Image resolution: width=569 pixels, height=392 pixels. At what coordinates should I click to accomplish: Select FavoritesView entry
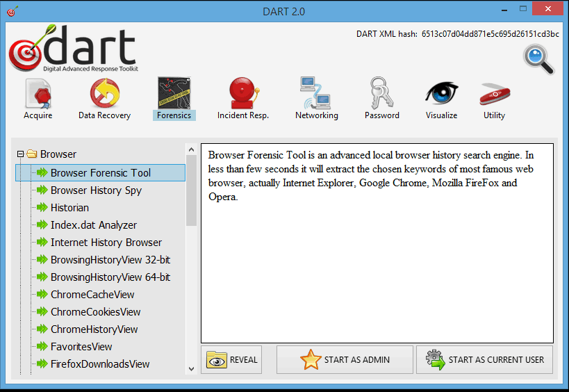(81, 347)
